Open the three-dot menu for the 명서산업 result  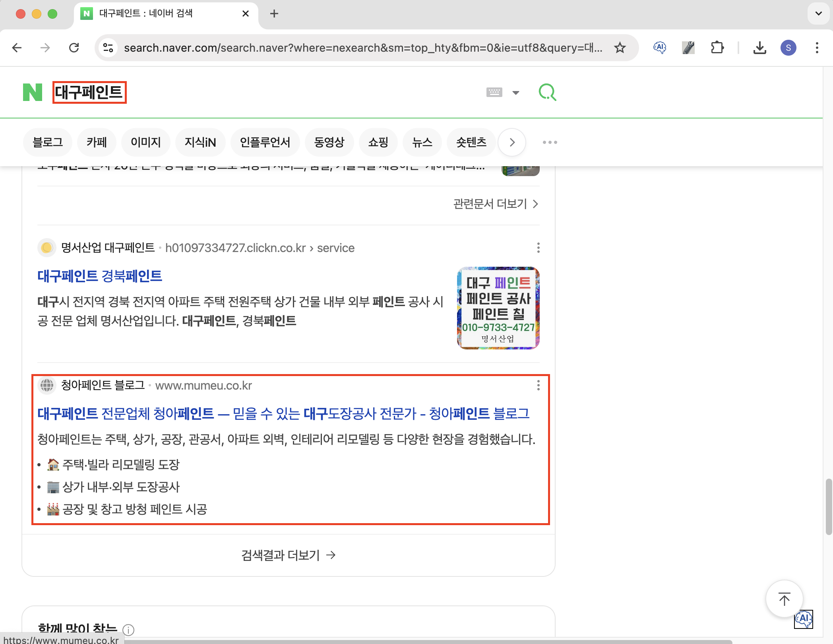[538, 248]
